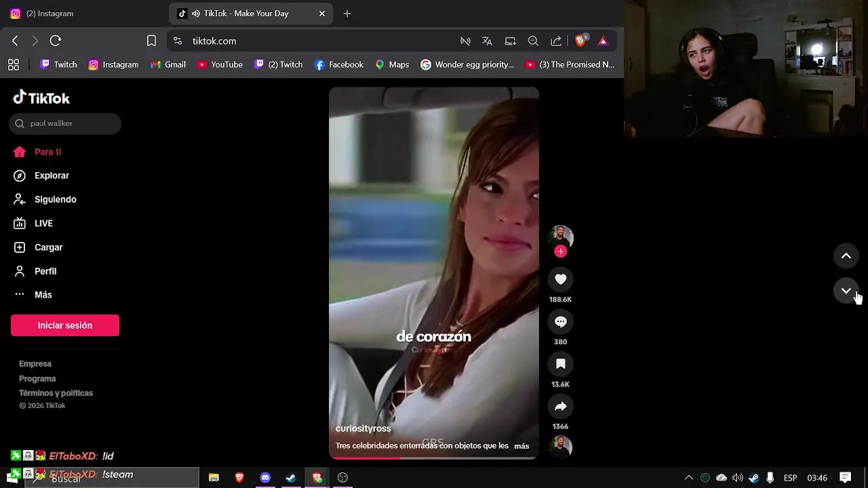The width and height of the screenshot is (868, 488).
Task: Show hidden system tray icons
Action: tap(689, 478)
